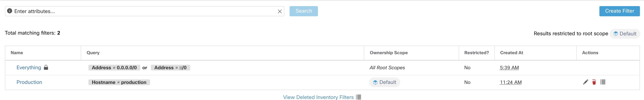Click the info icon in search field

click(x=10, y=11)
